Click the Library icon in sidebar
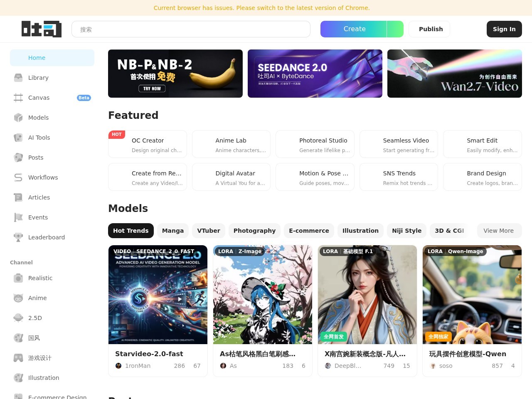 (x=18, y=78)
